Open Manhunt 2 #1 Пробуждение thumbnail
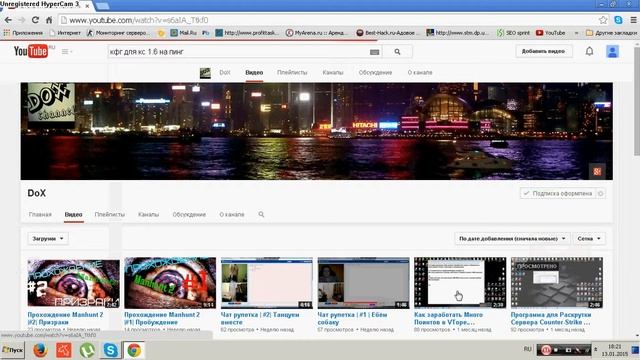Image resolution: width=640 pixels, height=360 pixels. coord(170,282)
